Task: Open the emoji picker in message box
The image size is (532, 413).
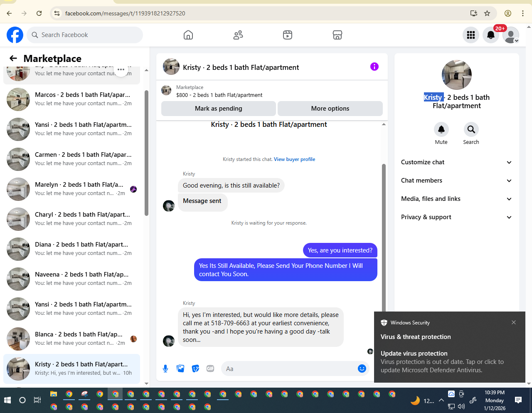Action: (x=362, y=368)
